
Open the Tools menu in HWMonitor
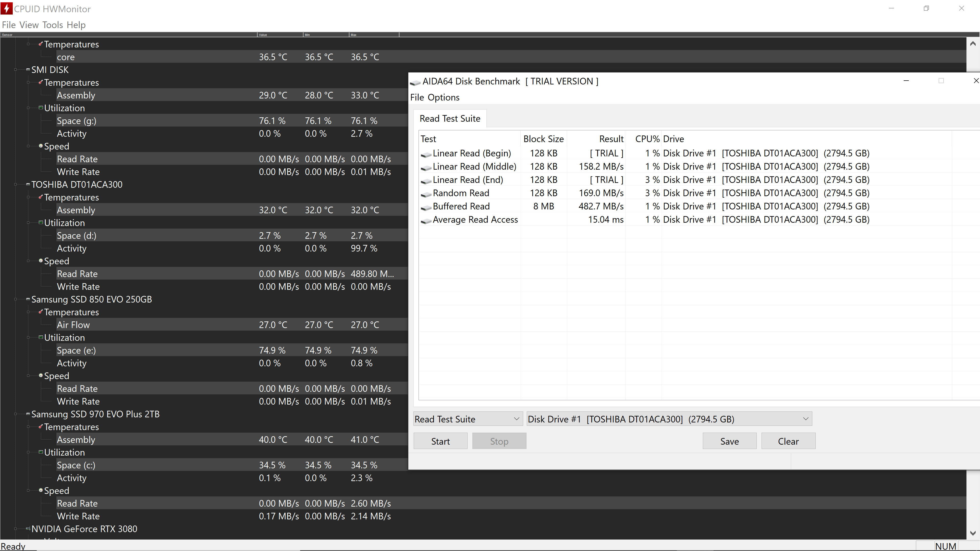[x=53, y=25]
